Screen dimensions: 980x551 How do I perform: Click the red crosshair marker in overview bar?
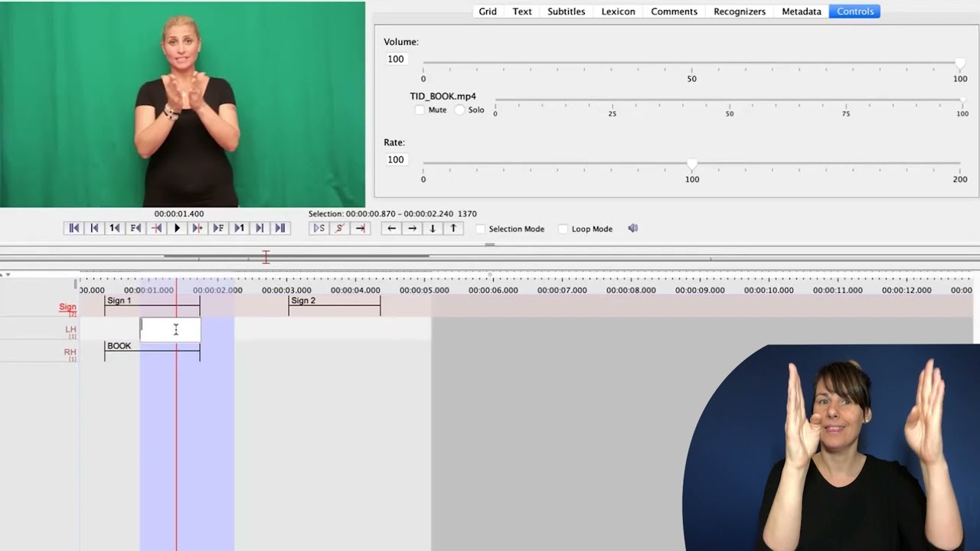pos(266,257)
